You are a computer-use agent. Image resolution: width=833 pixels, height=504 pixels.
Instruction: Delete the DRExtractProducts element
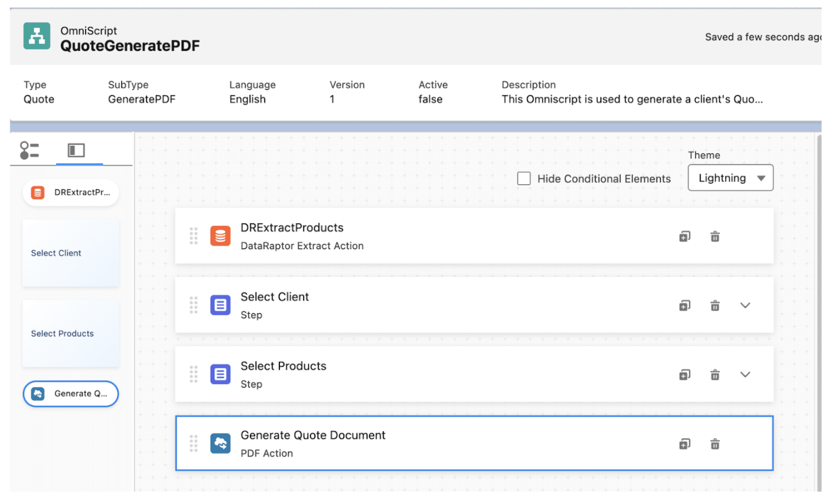click(715, 236)
